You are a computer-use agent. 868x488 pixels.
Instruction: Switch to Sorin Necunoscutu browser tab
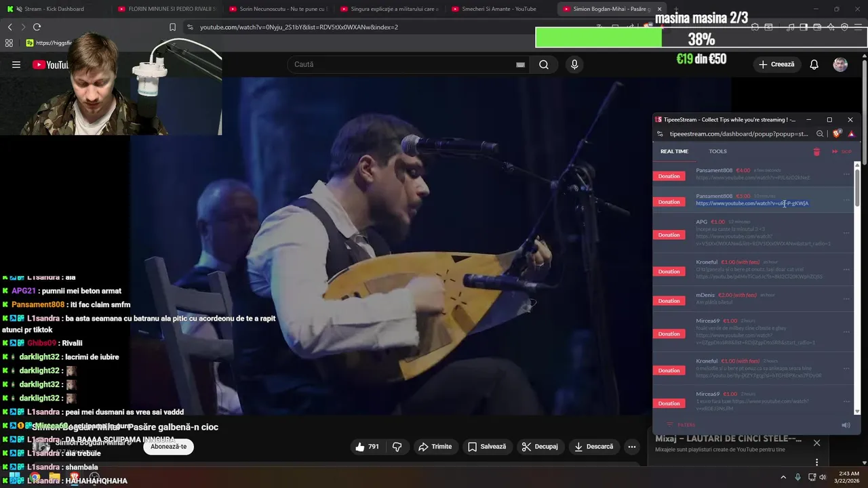coord(278,9)
